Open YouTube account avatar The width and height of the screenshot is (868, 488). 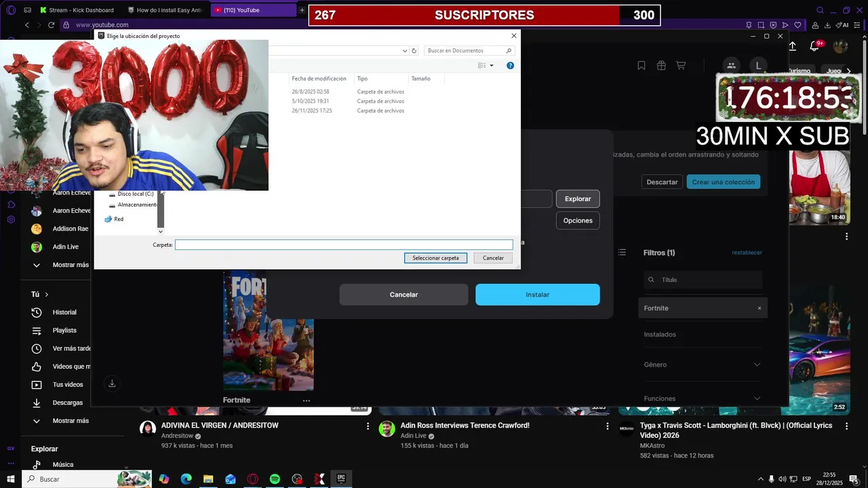pyautogui.click(x=841, y=46)
